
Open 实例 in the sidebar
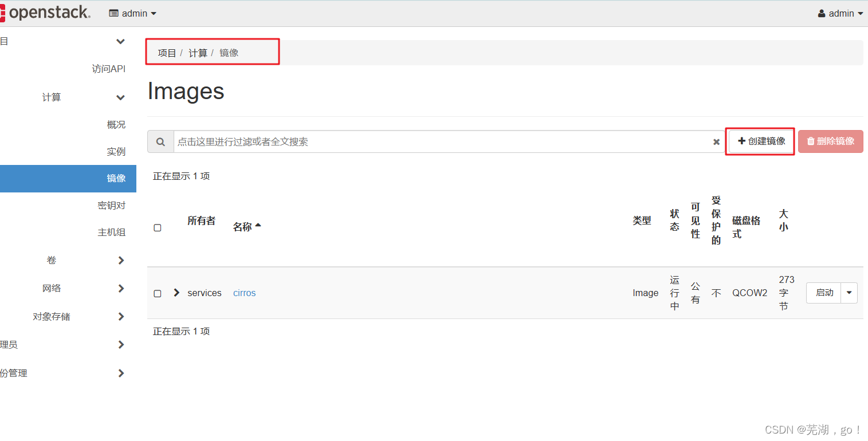pyautogui.click(x=116, y=151)
